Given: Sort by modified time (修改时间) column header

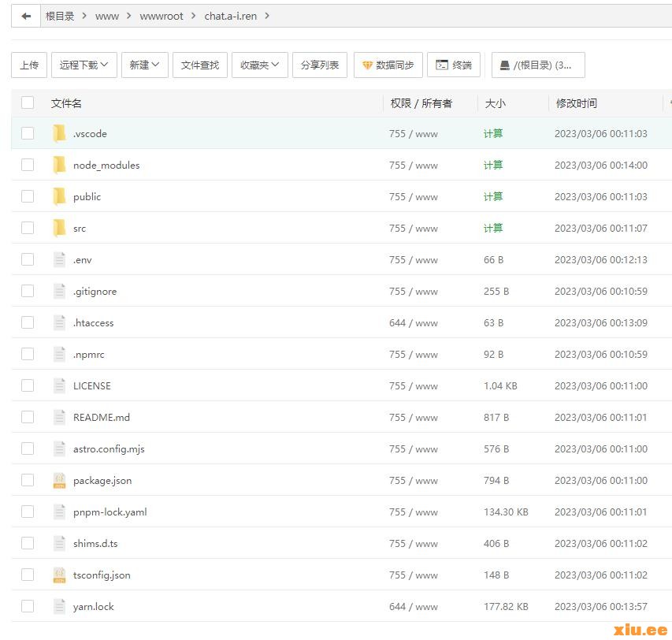Looking at the screenshot, I should (x=577, y=103).
